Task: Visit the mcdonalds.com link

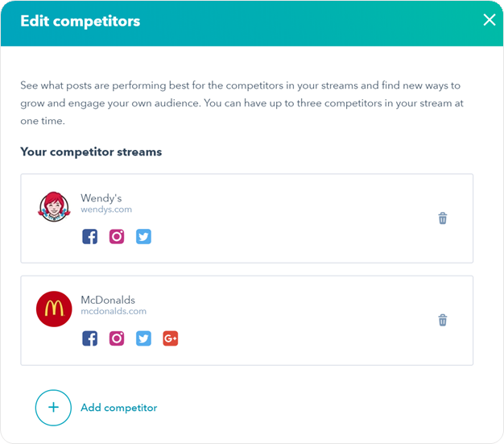Action: pyautogui.click(x=114, y=311)
